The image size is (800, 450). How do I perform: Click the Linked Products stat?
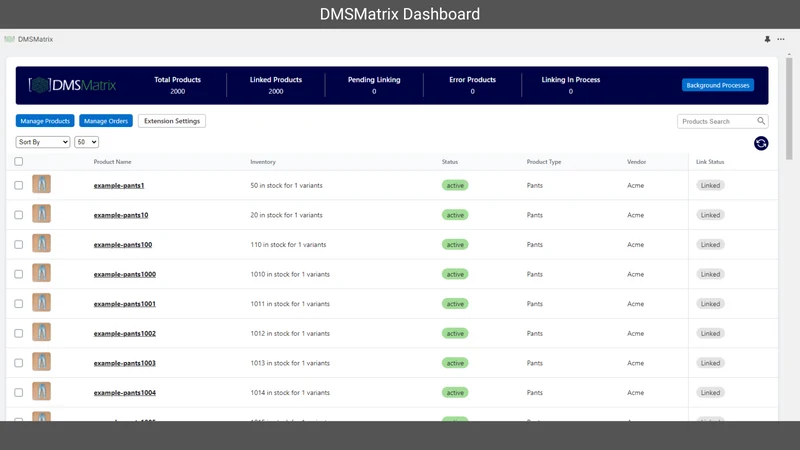(x=276, y=85)
